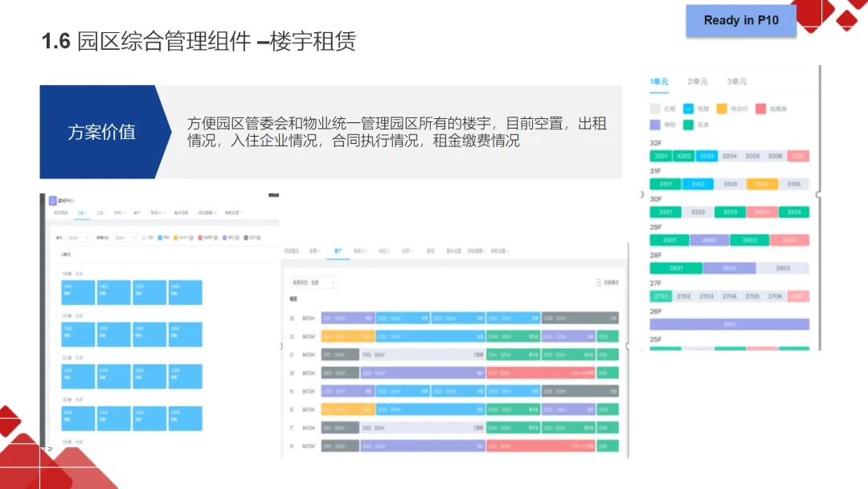Click the Ready in P10 badge
Image resolution: width=868 pixels, height=489 pixels.
coord(741,20)
